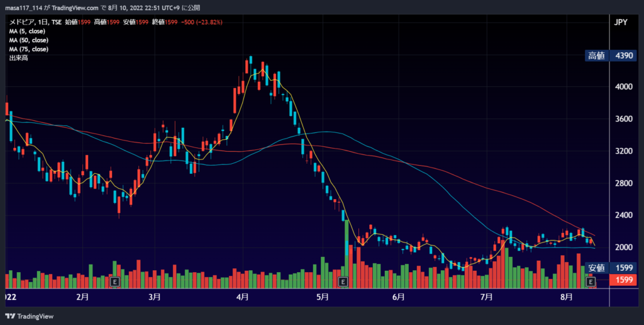This screenshot has width=644, height=325.
Task: Select the MA (50, close) indicator label
Action: [29, 40]
